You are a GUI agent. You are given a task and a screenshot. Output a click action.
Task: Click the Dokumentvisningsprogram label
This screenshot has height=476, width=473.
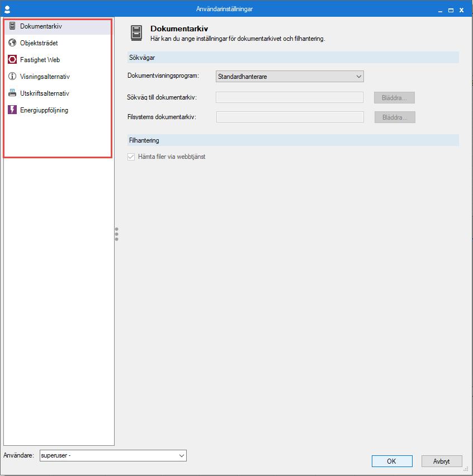163,76
